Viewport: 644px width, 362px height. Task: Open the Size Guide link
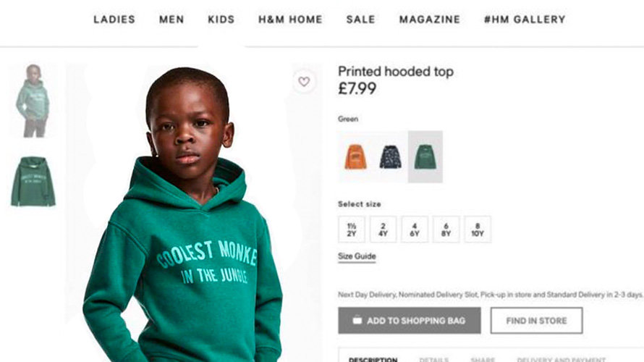coord(357,256)
